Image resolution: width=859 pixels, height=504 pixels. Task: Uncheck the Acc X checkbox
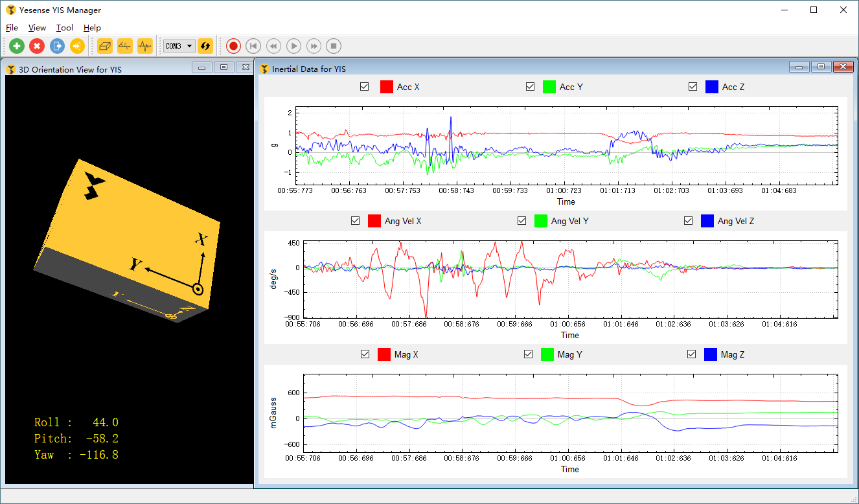364,87
